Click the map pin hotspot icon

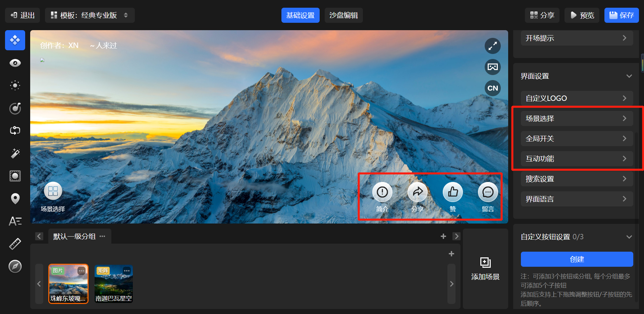click(15, 198)
